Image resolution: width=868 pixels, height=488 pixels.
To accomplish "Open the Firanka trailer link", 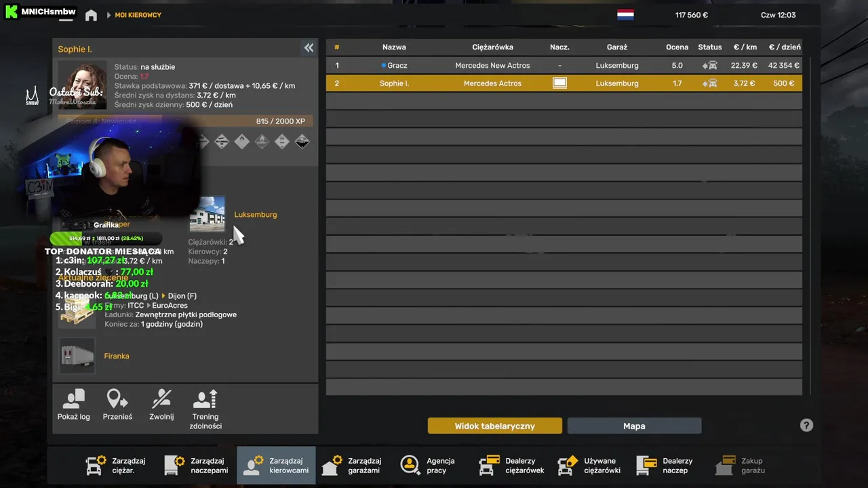I will pyautogui.click(x=117, y=356).
